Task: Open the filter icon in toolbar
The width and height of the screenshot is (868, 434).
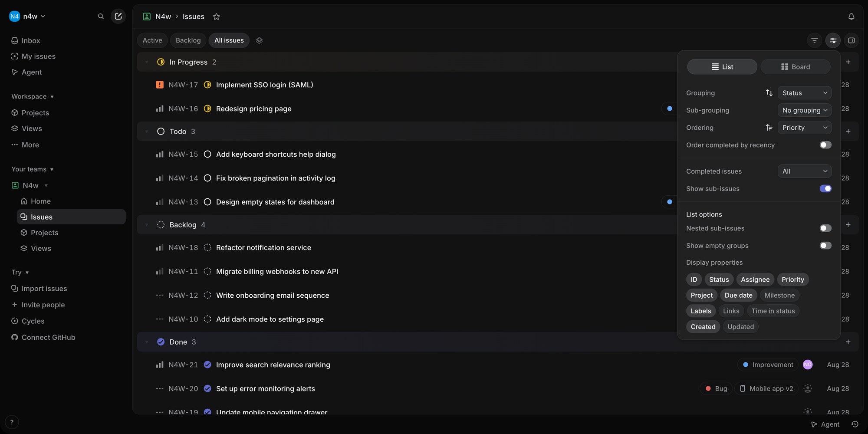Action: (815, 40)
